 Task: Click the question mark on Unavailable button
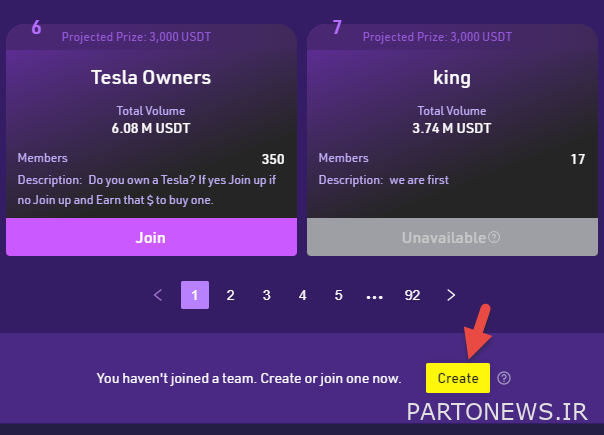click(494, 237)
